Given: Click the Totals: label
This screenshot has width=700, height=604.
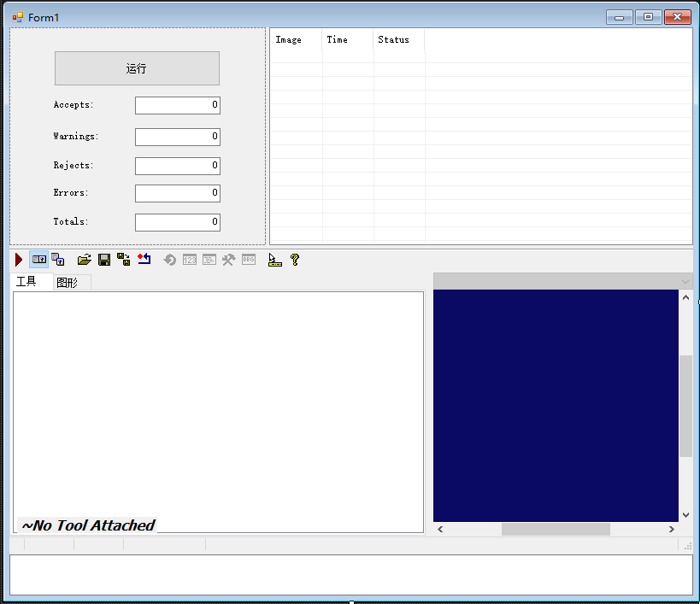Looking at the screenshot, I should 71,222.
